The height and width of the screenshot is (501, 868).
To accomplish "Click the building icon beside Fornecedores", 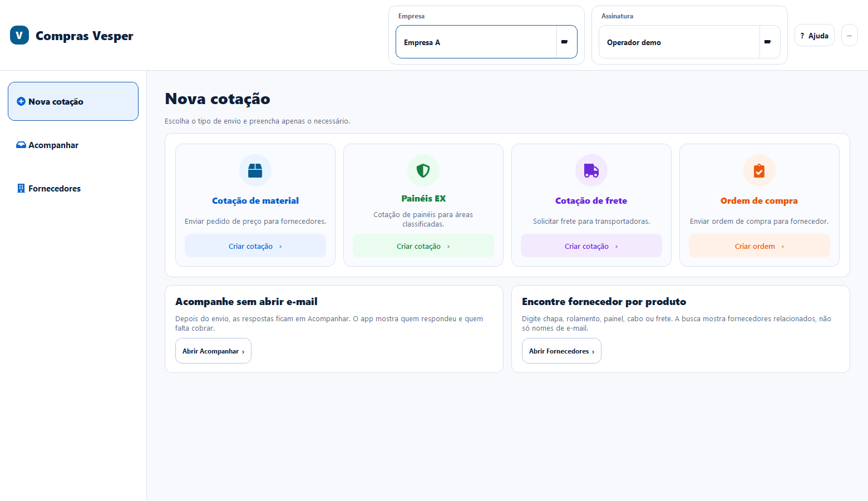I will pos(21,188).
